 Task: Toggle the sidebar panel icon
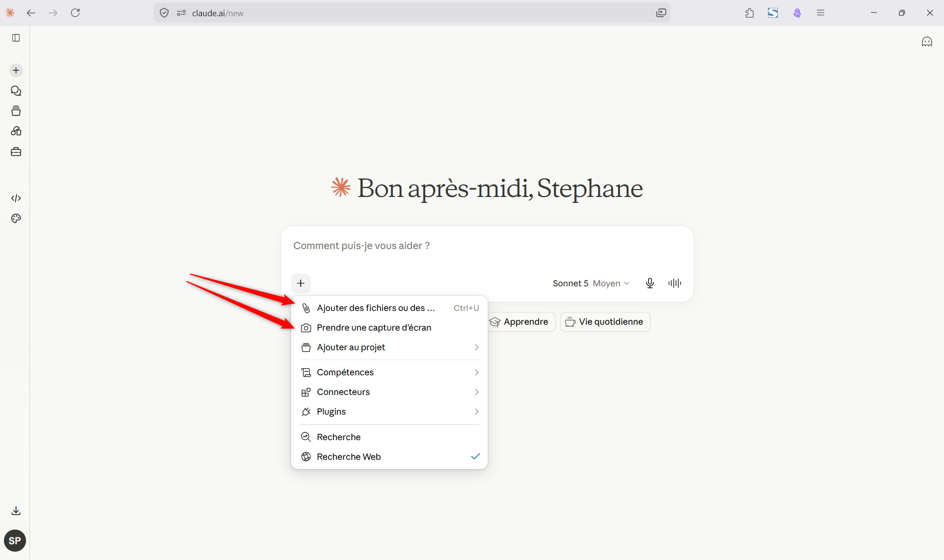tap(16, 38)
